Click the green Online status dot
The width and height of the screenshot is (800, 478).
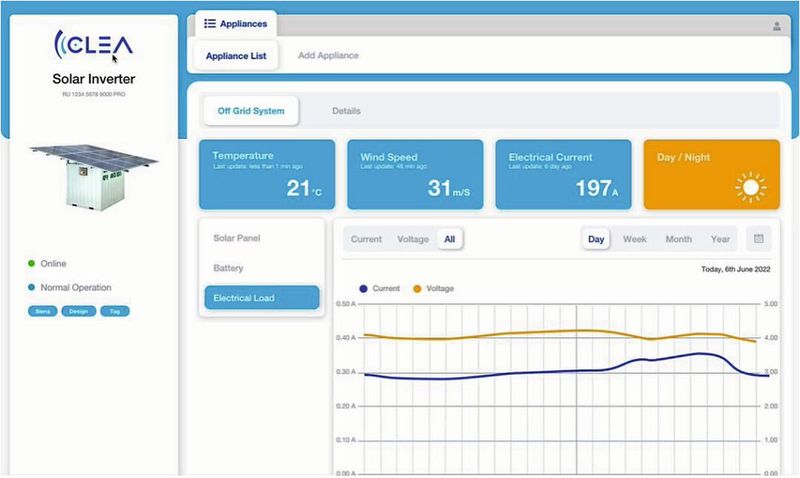point(31,263)
